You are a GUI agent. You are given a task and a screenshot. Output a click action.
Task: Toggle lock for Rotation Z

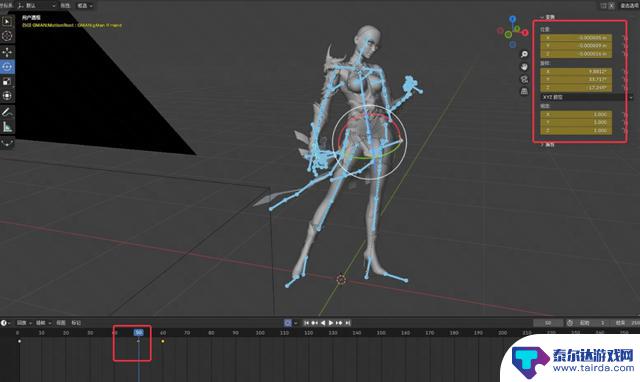pos(624,88)
